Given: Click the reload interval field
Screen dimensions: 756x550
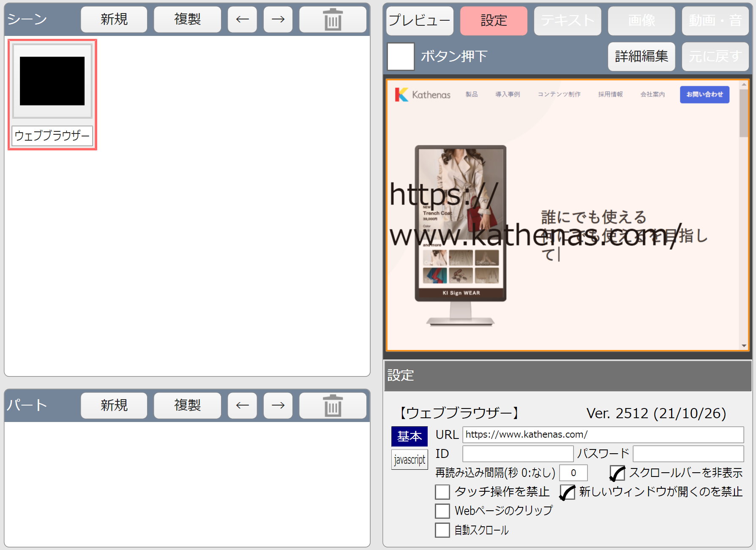Looking at the screenshot, I should (x=573, y=473).
